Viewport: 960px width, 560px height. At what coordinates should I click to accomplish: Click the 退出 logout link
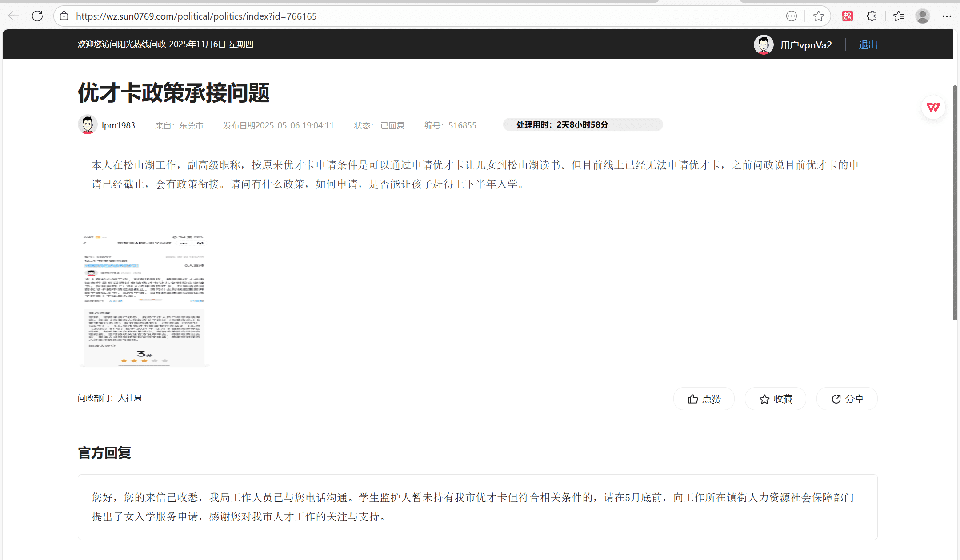[868, 44]
